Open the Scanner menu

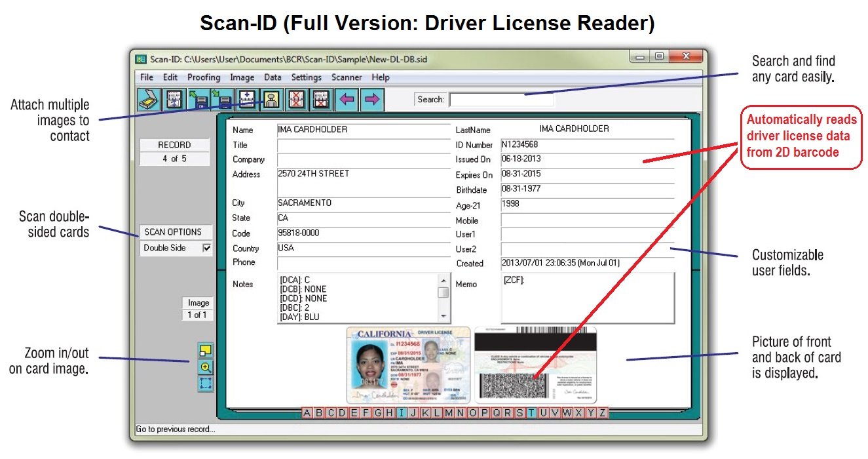[x=347, y=77]
